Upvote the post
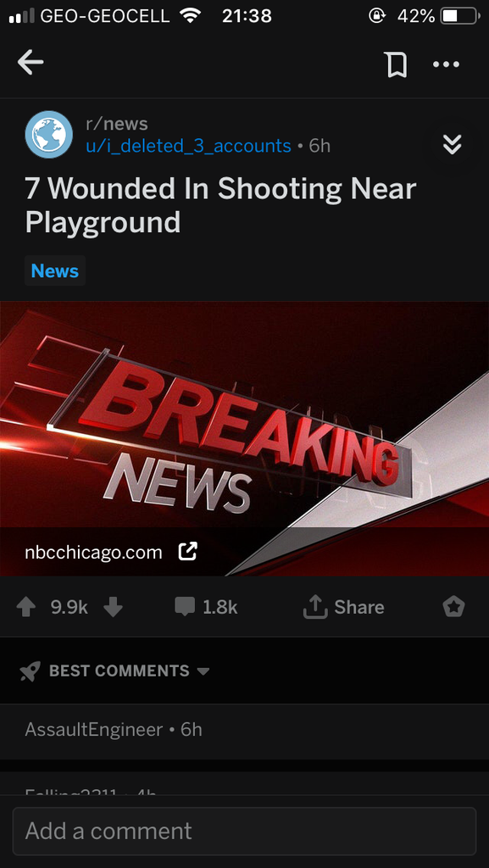Image resolution: width=489 pixels, height=868 pixels. 26,607
